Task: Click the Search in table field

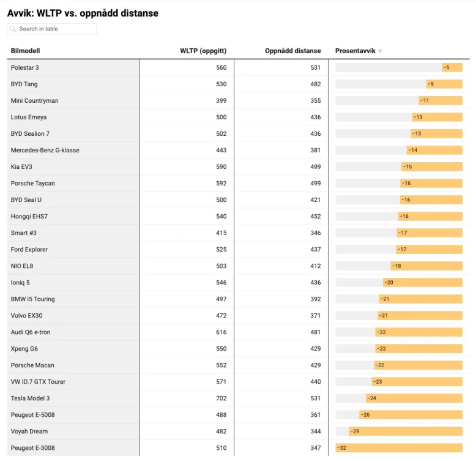Action: (x=55, y=29)
